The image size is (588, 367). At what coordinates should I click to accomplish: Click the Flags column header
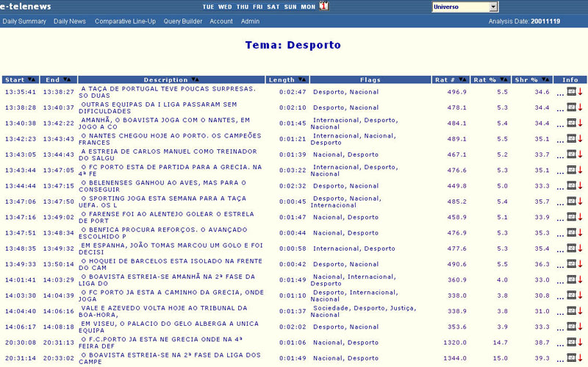[370, 79]
